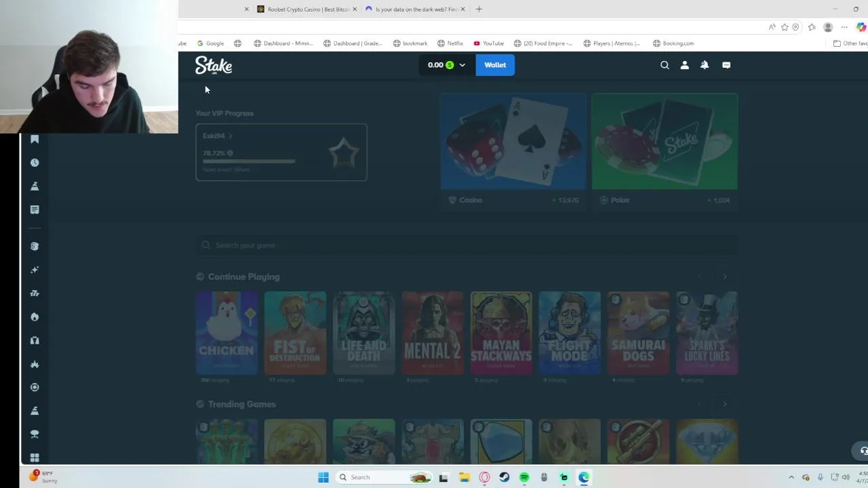Show hidden system tray icons

(791, 477)
